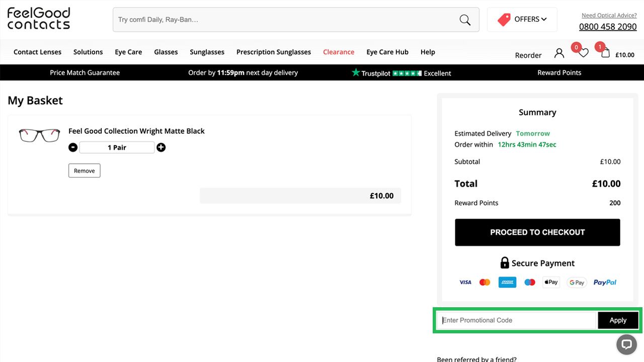Open the account profile icon
This screenshot has height=362, width=644.
point(559,53)
